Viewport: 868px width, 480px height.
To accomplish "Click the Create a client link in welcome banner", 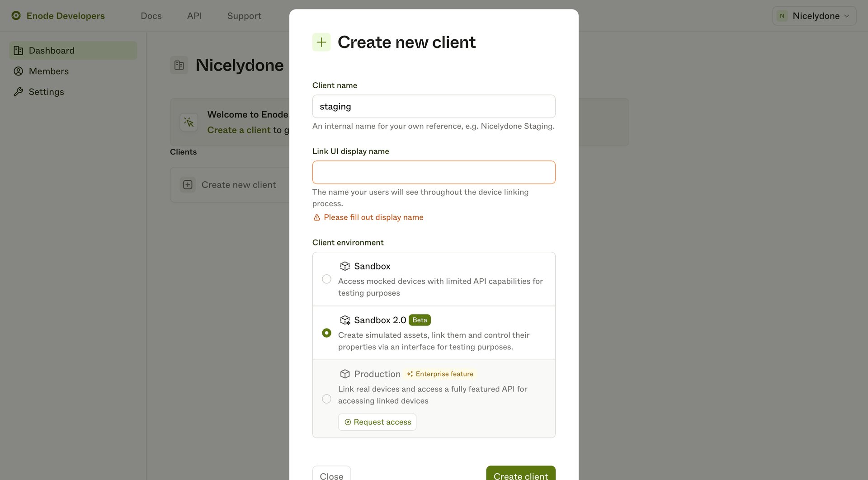I will [239, 130].
